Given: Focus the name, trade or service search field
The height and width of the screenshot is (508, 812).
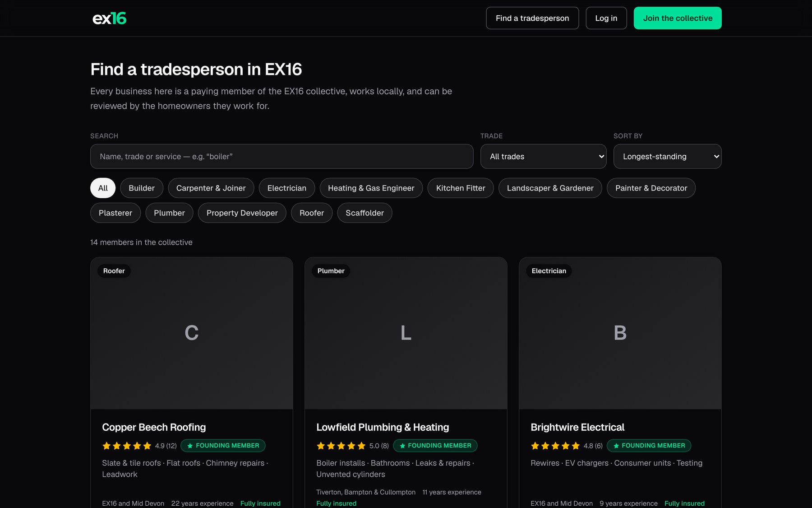Looking at the screenshot, I should coord(281,156).
